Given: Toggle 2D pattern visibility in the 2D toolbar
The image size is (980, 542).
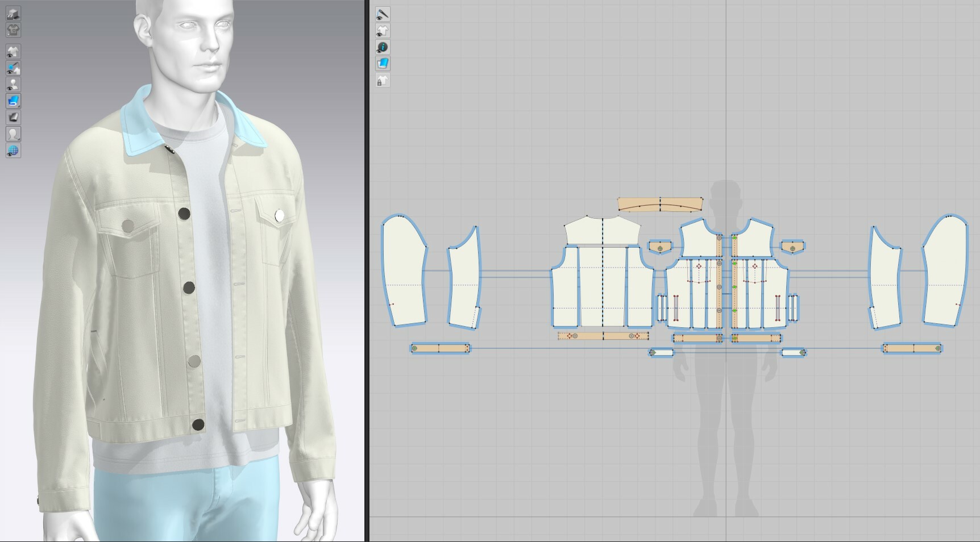Looking at the screenshot, I should [382, 30].
